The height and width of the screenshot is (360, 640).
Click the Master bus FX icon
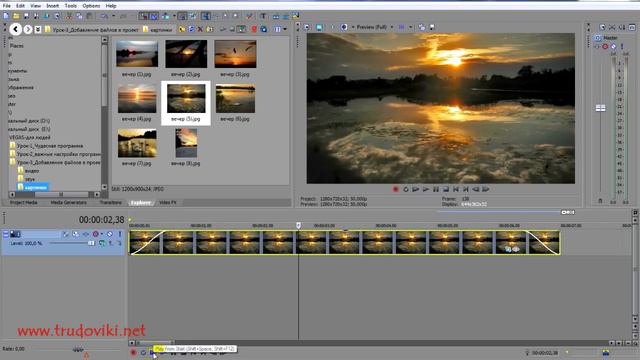pos(597,47)
